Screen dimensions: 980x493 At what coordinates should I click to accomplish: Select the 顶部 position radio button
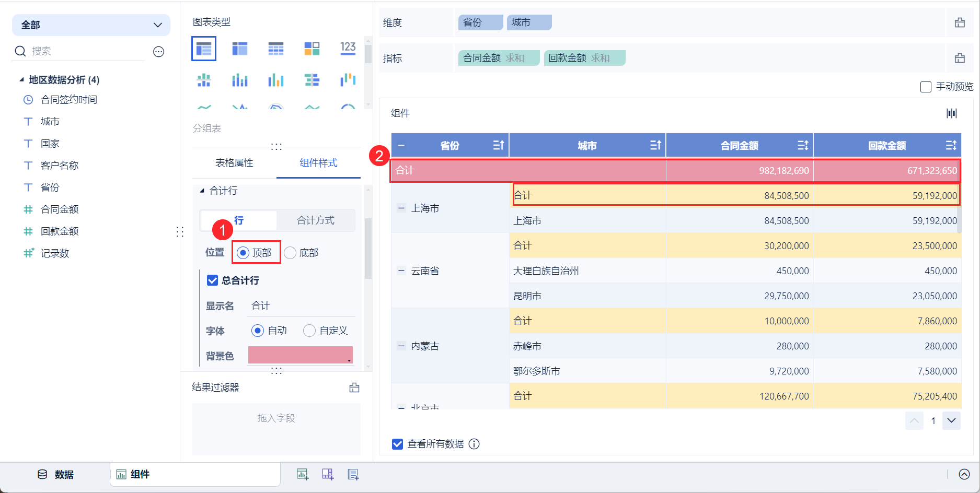243,253
